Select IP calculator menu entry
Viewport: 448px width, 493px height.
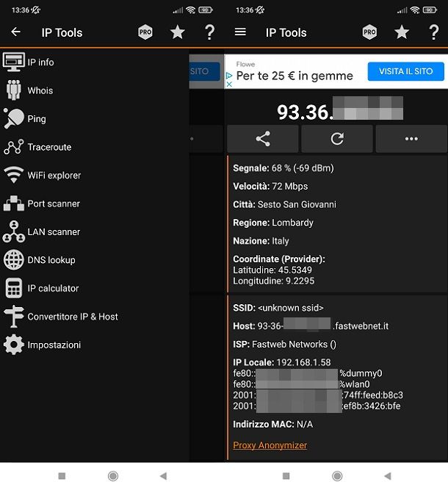pos(53,288)
